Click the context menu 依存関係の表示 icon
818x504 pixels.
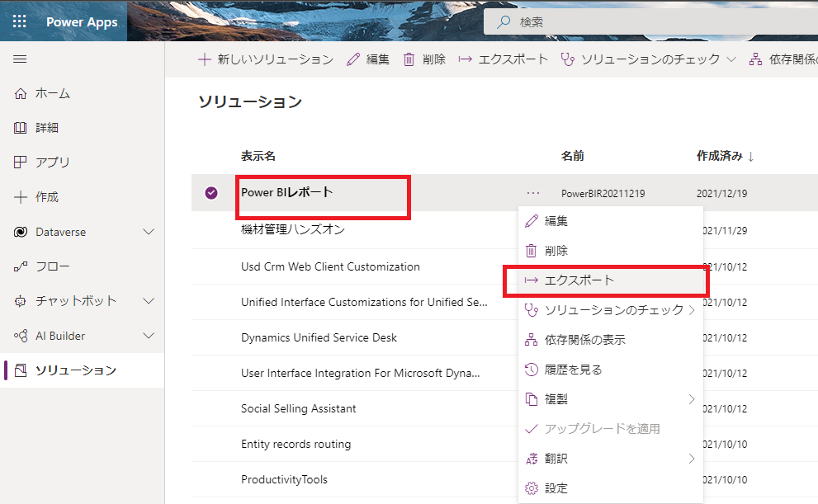click(x=531, y=340)
